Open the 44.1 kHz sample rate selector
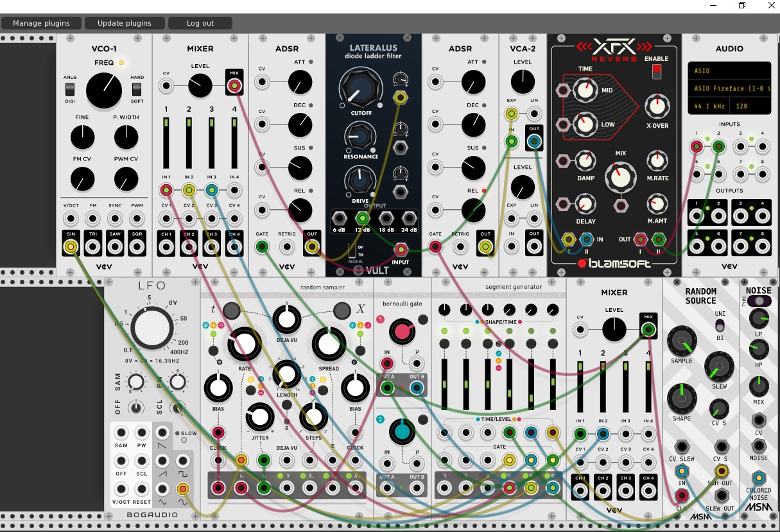 click(708, 105)
